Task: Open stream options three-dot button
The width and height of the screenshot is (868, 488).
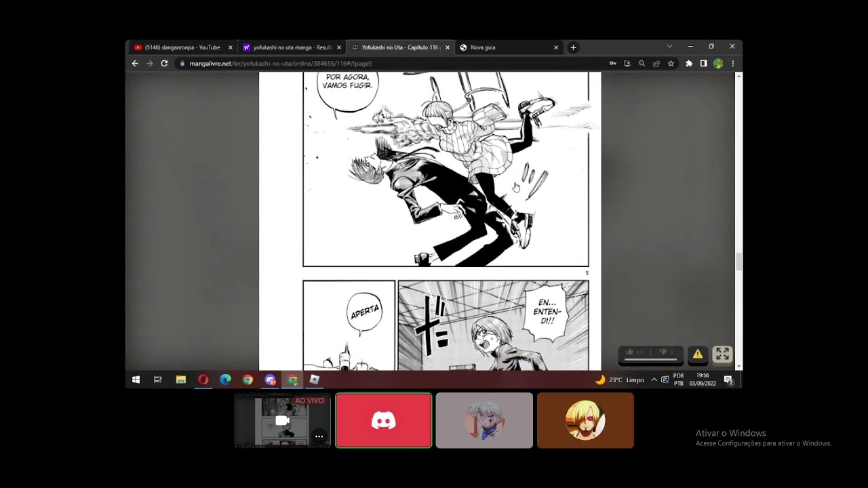Action: pos(319,436)
